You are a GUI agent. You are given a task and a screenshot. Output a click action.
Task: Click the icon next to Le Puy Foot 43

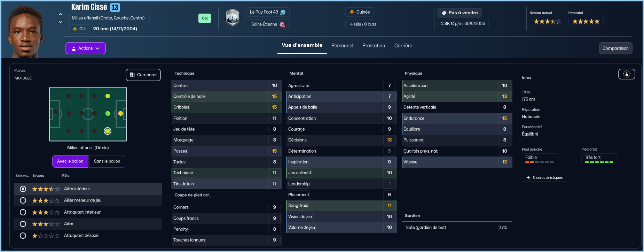(x=283, y=12)
